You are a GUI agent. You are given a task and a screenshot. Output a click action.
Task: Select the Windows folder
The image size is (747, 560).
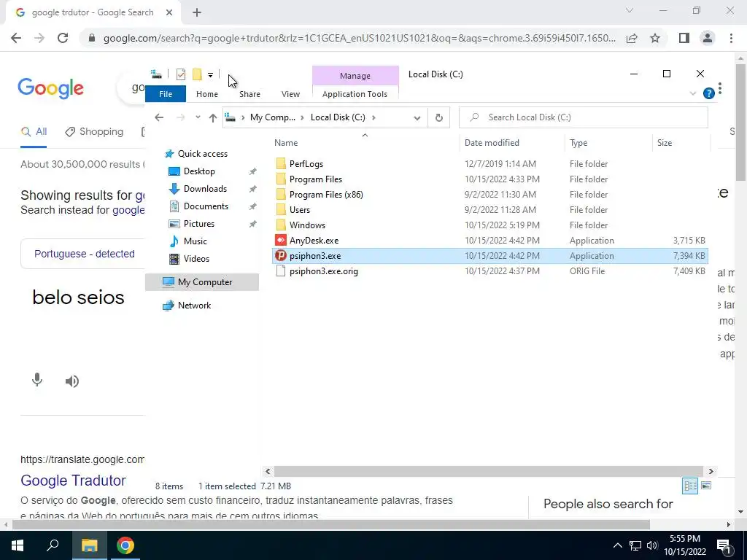pos(307,225)
